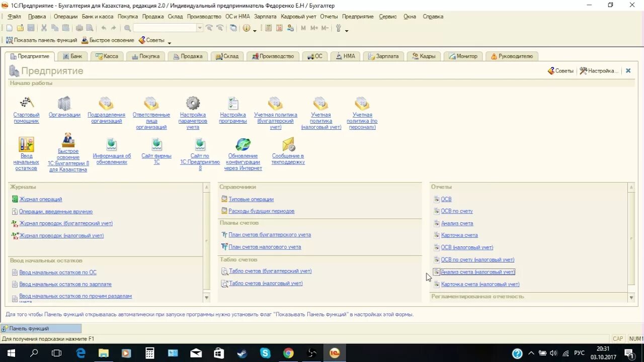Open Chrome from the Windows taskbar

coord(288,353)
